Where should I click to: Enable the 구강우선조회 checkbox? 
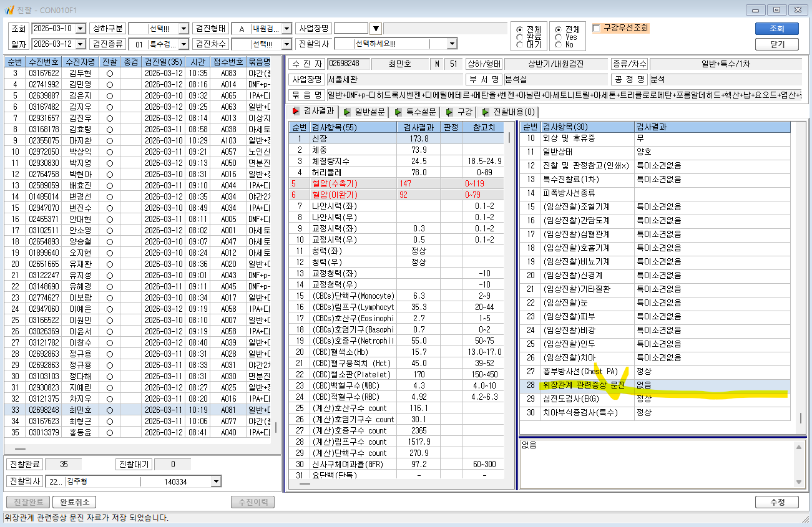597,28
